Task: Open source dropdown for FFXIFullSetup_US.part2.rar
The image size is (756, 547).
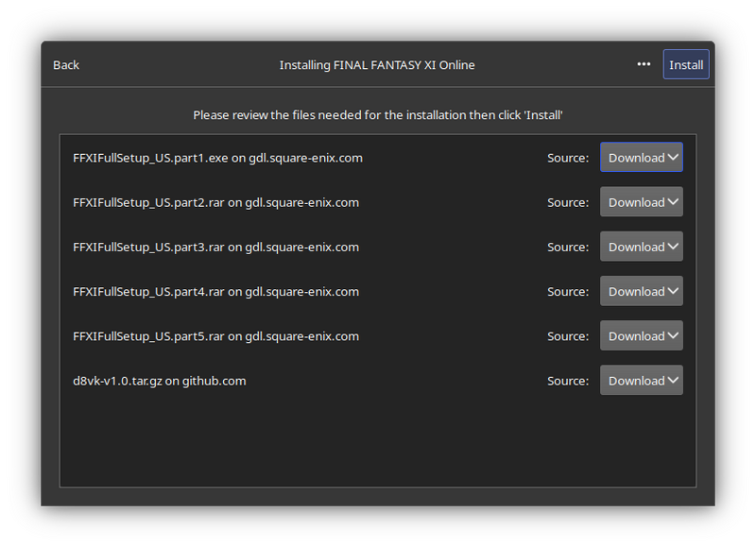Action: coord(642,202)
